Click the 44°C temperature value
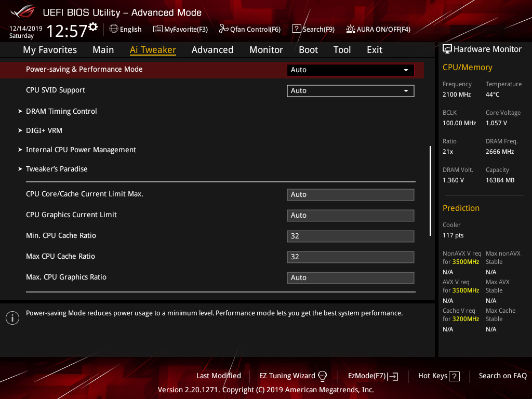 tap(493, 95)
